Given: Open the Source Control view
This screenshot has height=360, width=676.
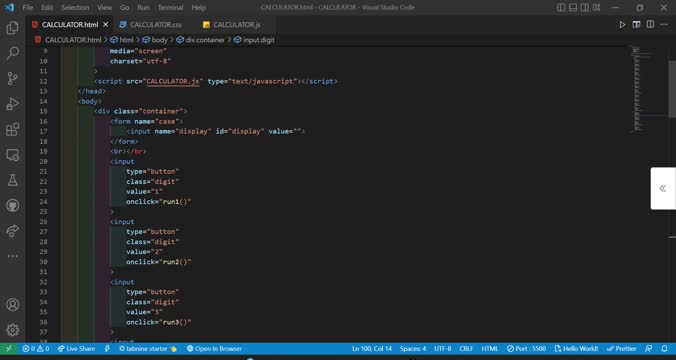Looking at the screenshot, I should click(13, 78).
